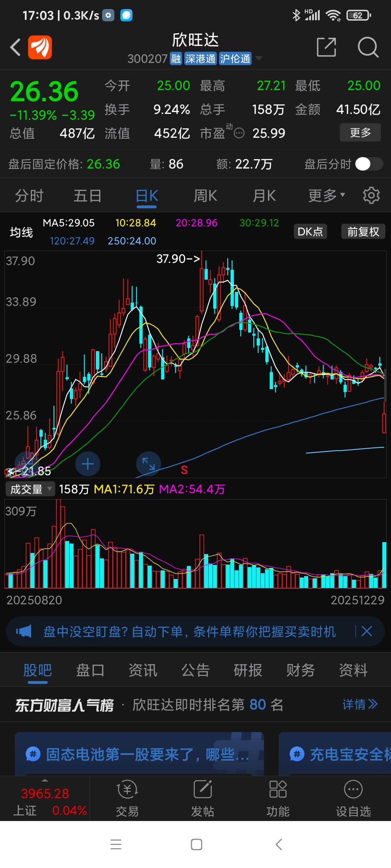Open the 研报 research tab
This screenshot has width=391, height=868.
click(248, 670)
